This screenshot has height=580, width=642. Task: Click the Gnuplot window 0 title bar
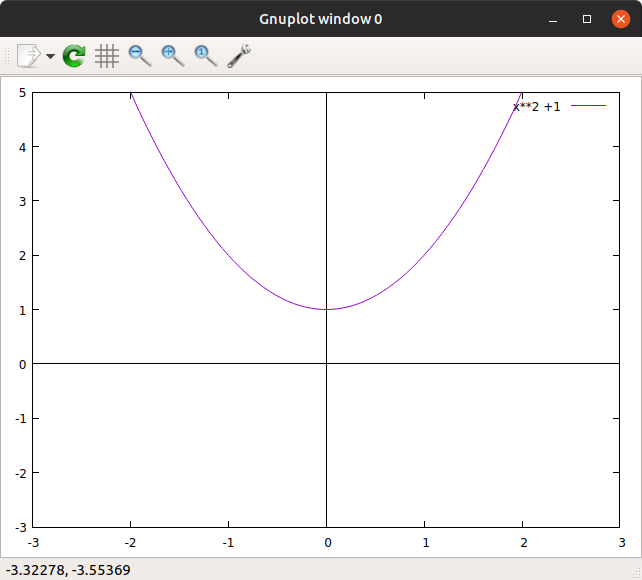pyautogui.click(x=321, y=19)
